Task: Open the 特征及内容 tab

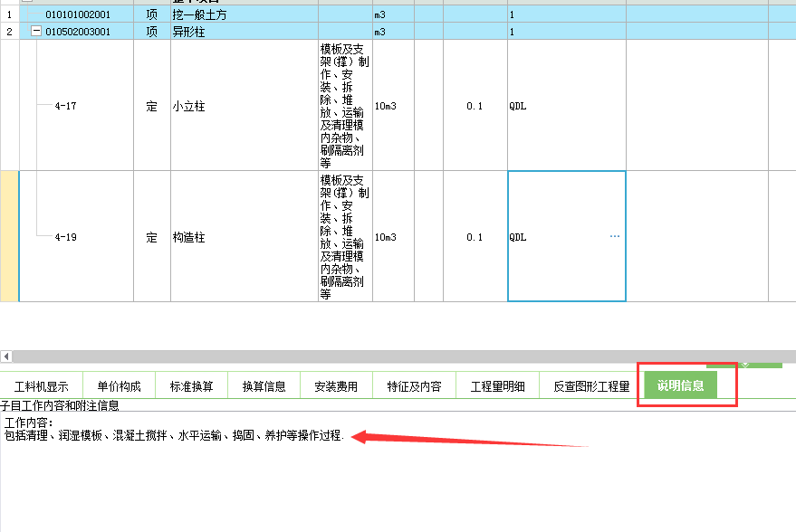Action: 414,386
